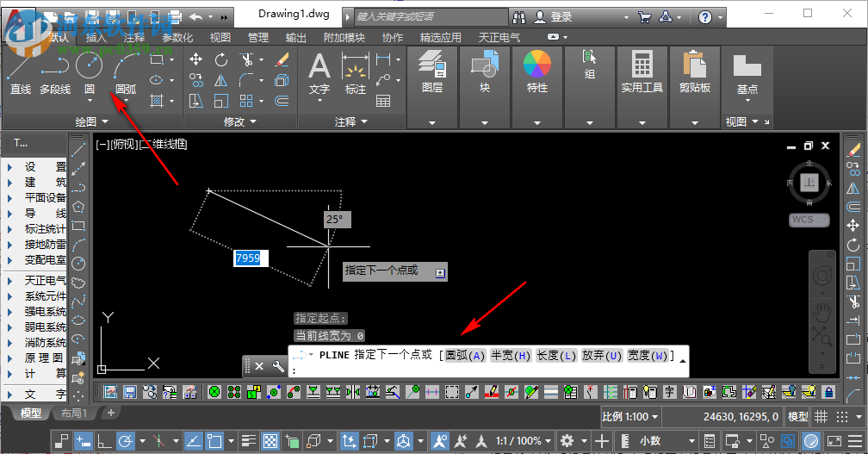Open the 小数 units dropdown

pos(667,441)
